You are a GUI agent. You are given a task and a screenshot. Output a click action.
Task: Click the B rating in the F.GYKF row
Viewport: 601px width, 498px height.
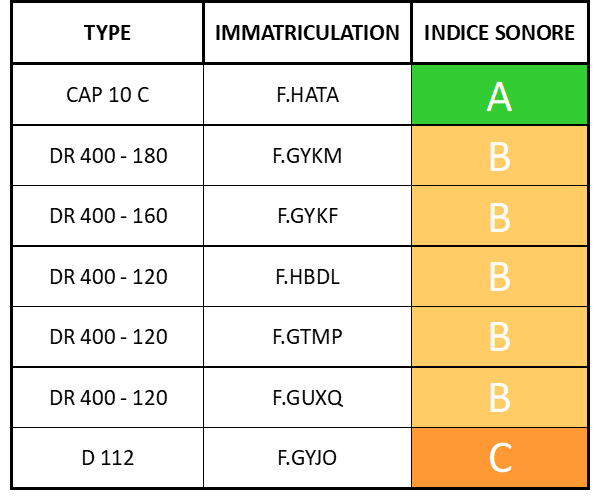(499, 216)
